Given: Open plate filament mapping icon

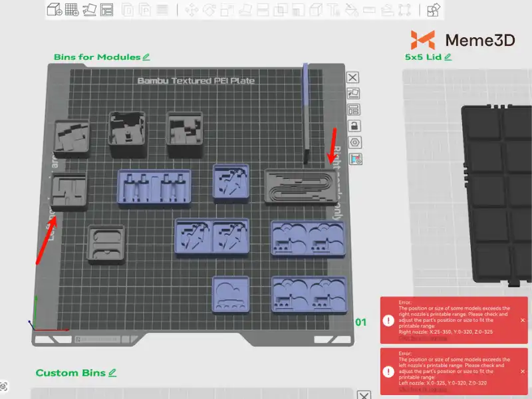Looking at the screenshot, I should [x=354, y=158].
